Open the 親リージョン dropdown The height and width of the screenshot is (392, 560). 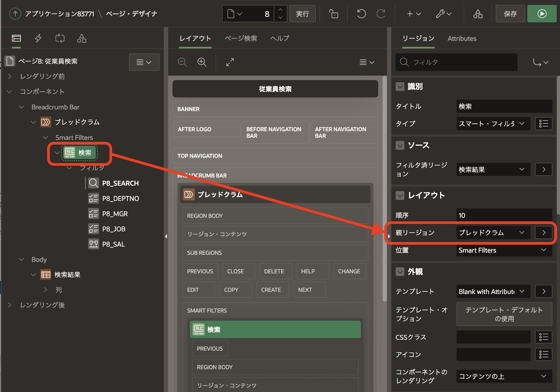click(x=493, y=233)
